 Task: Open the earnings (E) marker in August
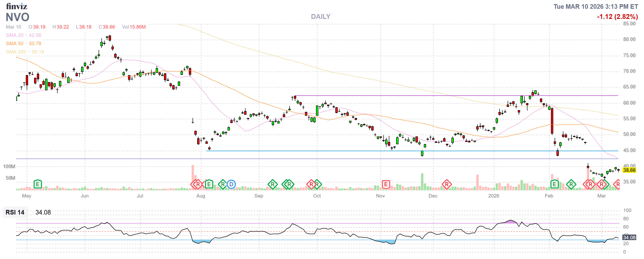coord(209,184)
